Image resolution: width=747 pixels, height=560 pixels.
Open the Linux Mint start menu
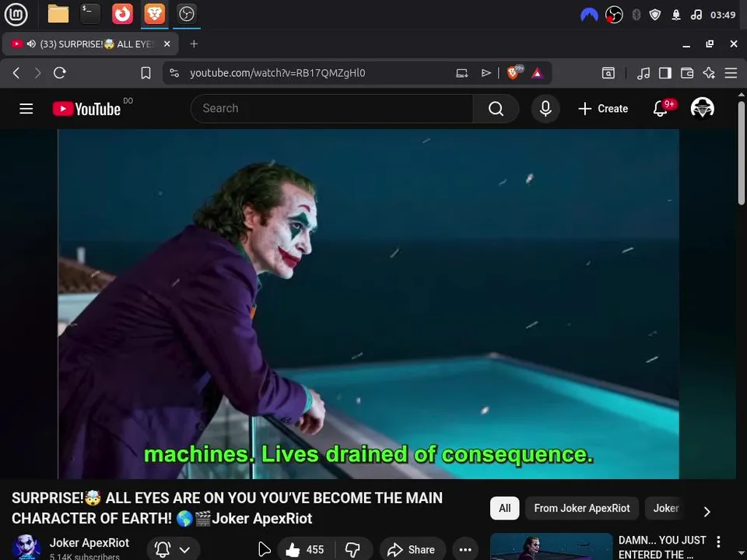click(x=16, y=14)
